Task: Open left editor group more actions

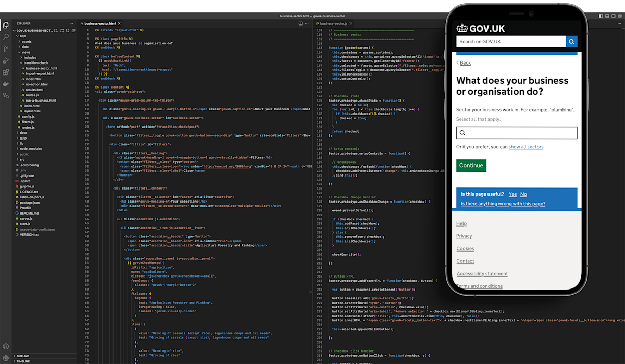Action: [307, 23]
